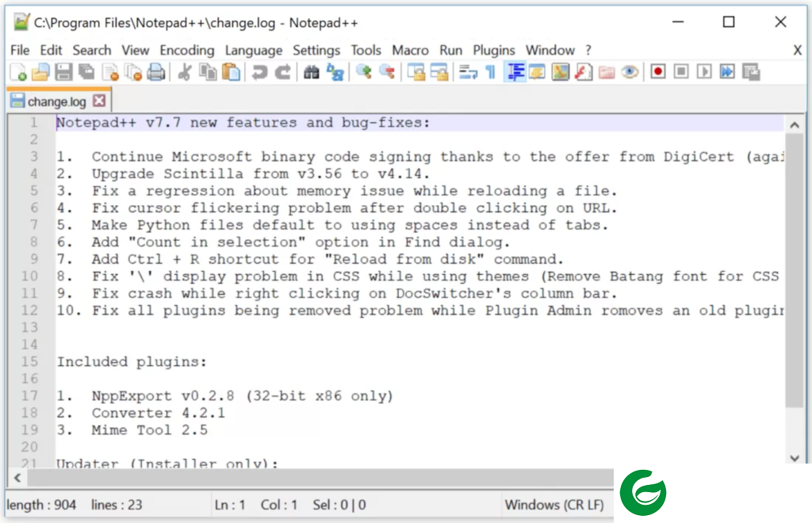Click the line 'Mime Tool 2.5'
The image size is (812, 523).
point(149,429)
